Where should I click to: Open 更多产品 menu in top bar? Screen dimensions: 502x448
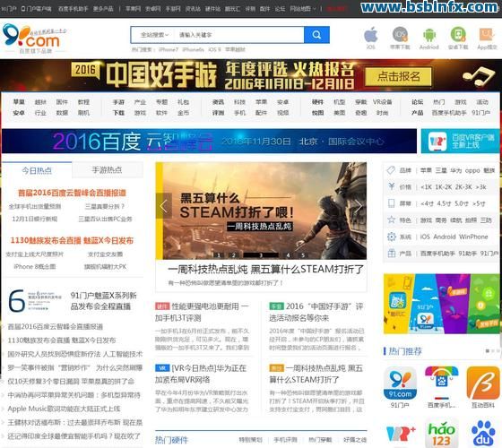click(103, 9)
